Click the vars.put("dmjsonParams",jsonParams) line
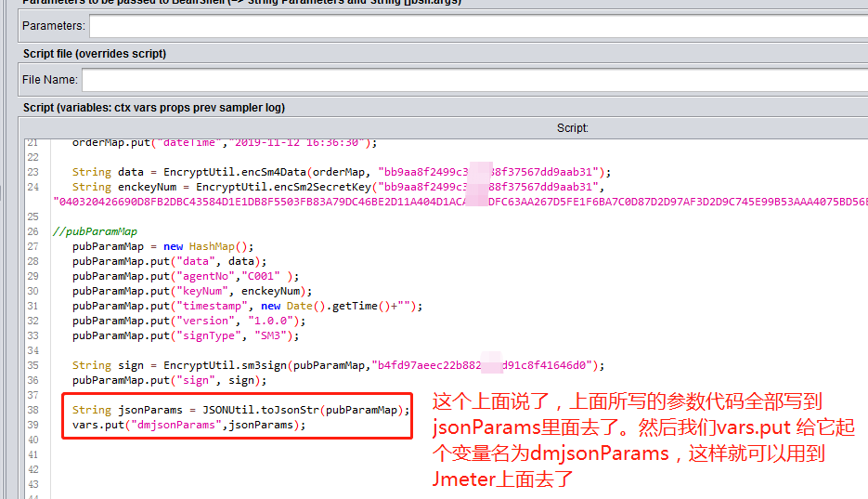 point(188,425)
